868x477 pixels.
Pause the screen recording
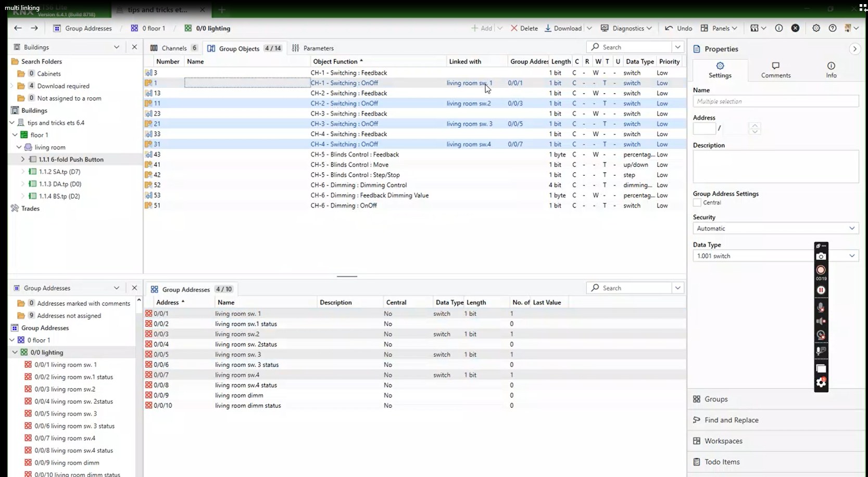(821, 290)
